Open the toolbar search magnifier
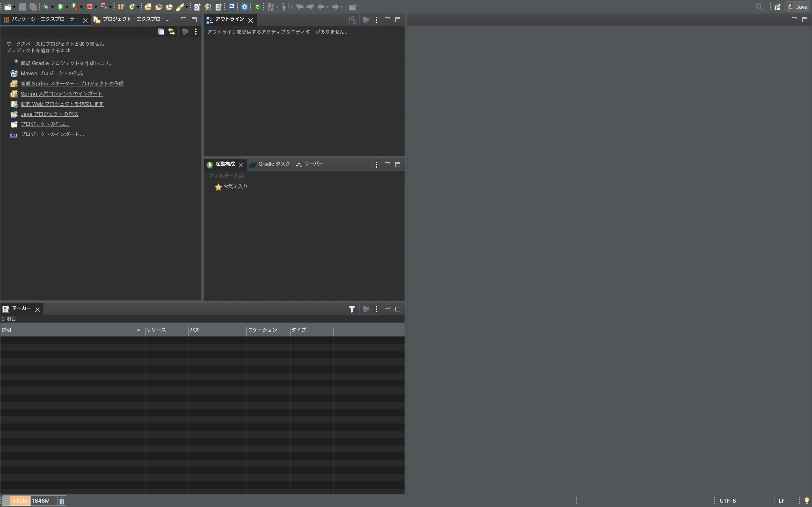The width and height of the screenshot is (812, 507). pyautogui.click(x=759, y=7)
